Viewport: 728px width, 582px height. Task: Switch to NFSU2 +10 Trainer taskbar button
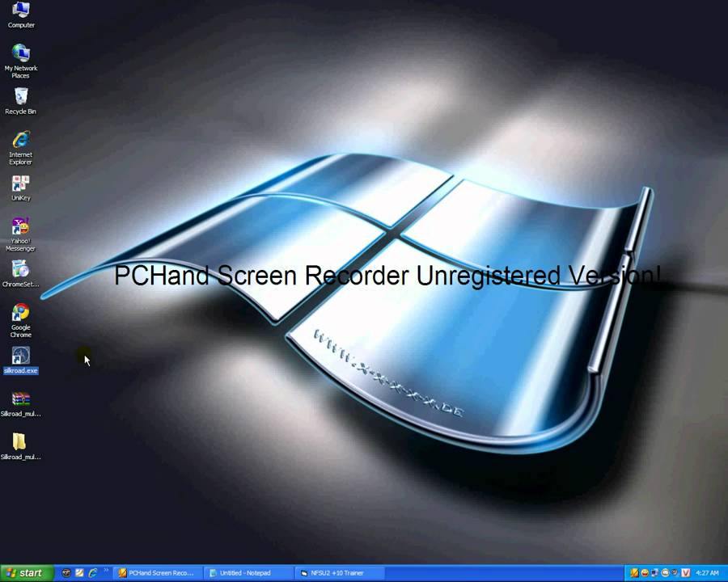click(340, 573)
